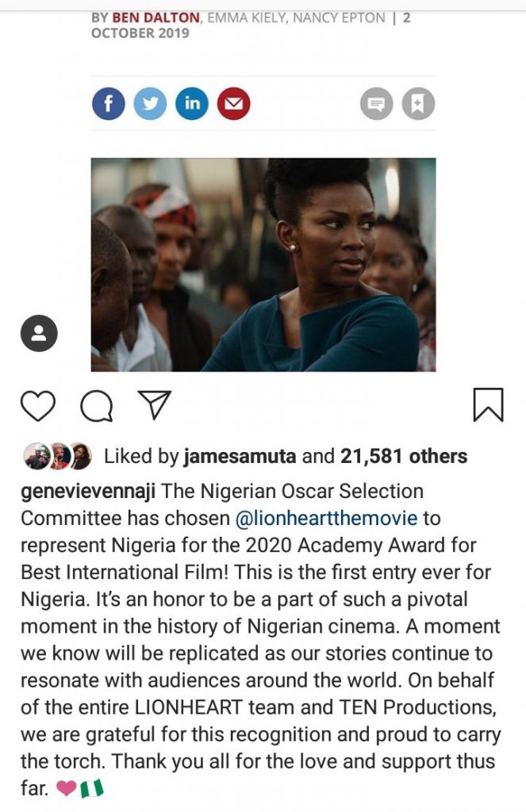
Task: Bookmark article with the grey bookmark icon
Action: [x=418, y=104]
